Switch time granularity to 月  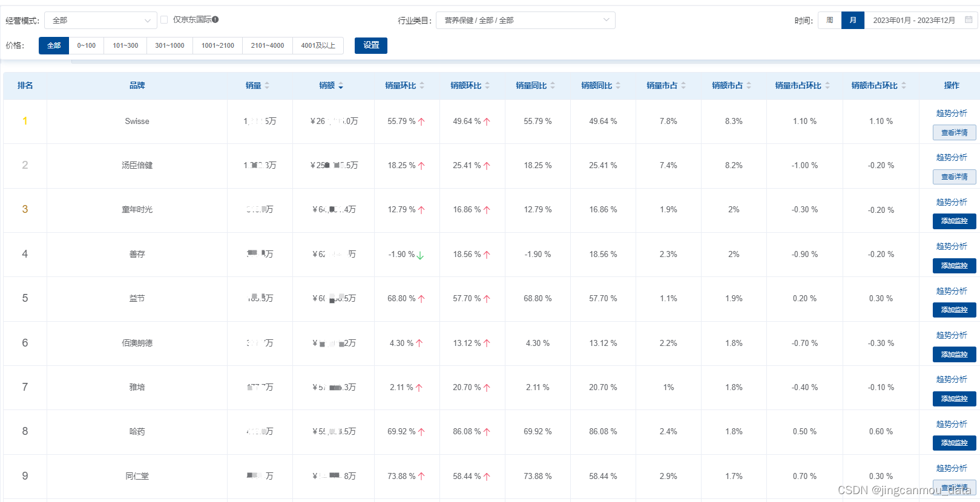[x=853, y=21]
